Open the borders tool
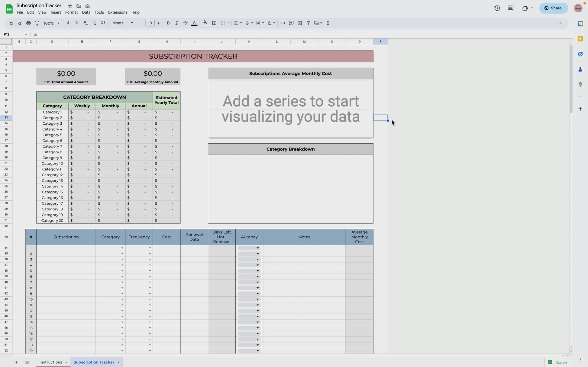 [214, 23]
